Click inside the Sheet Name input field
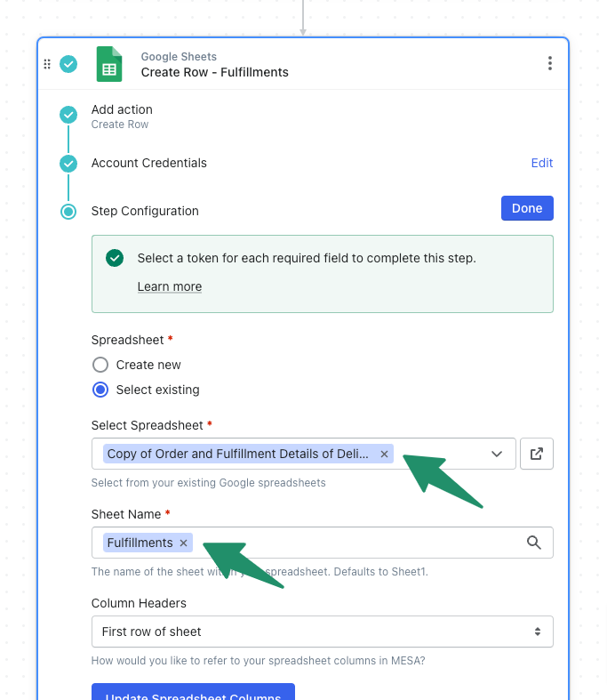This screenshot has width=607, height=700. (323, 543)
